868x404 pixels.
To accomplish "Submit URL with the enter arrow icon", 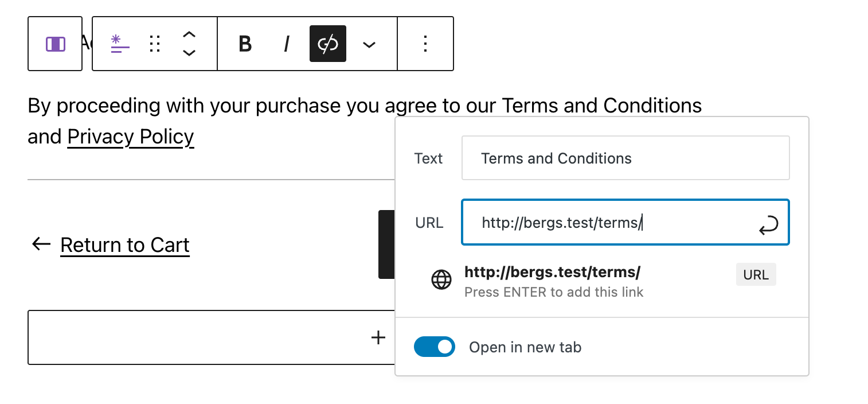I will pos(768,225).
